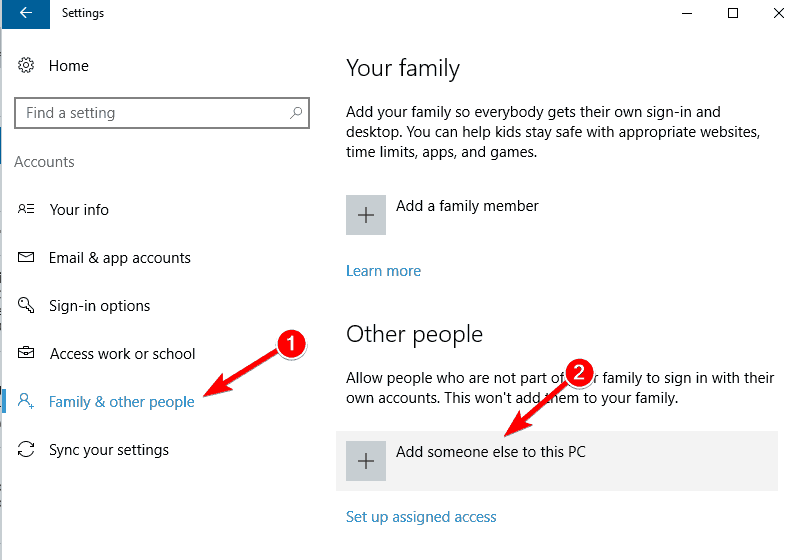802x560 pixels.
Task: Click the Your info person icon
Action: click(x=28, y=210)
